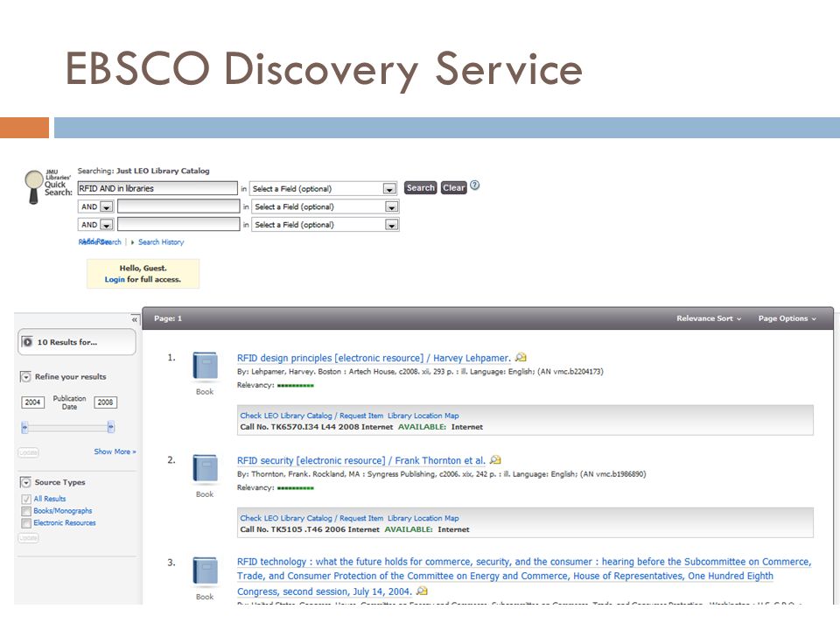This screenshot has width=840, height=630.
Task: Open second Select a Field dropdown
Action: [392, 207]
